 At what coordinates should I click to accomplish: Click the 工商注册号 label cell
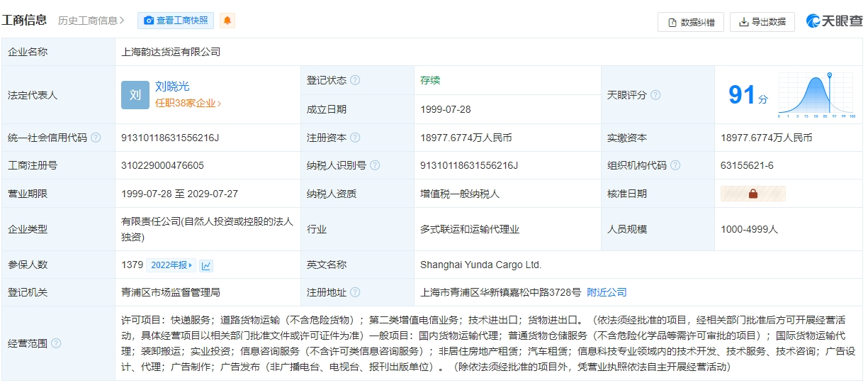58,165
